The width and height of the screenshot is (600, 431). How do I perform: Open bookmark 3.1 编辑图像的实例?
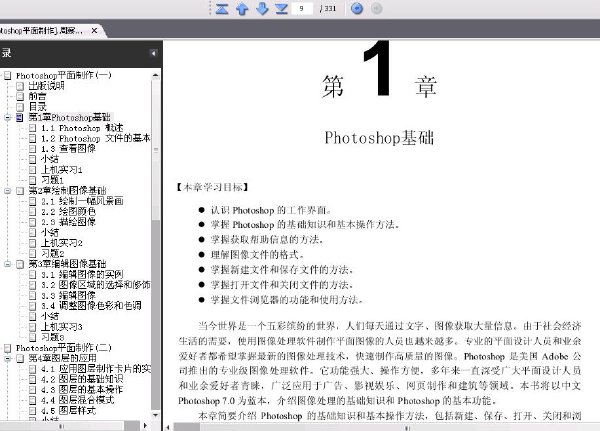point(82,274)
